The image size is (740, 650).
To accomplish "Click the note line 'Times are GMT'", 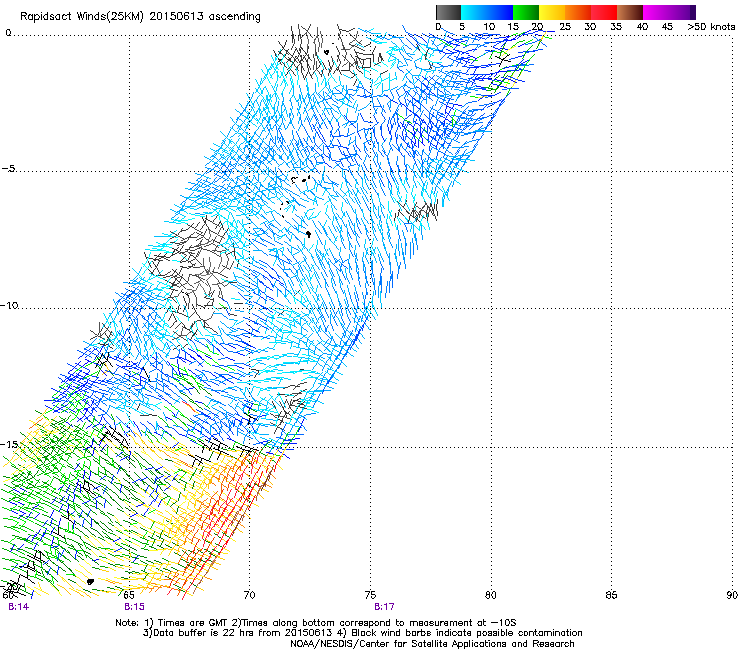I will pos(316,623).
